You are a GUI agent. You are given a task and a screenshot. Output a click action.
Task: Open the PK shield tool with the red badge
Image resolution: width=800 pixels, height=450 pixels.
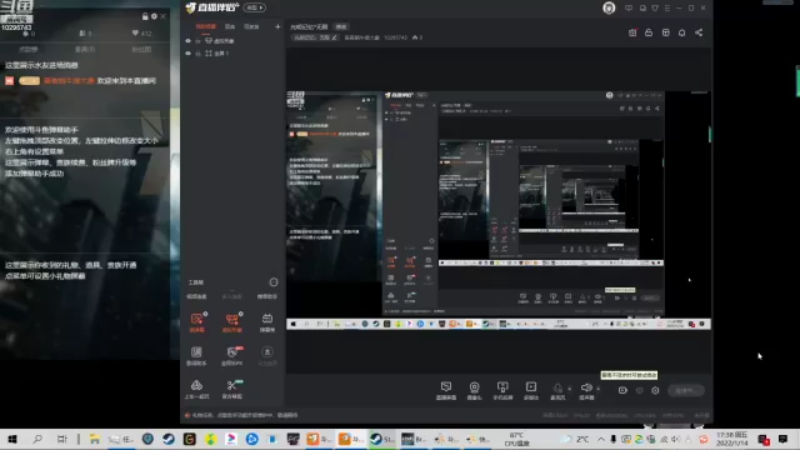point(232,356)
